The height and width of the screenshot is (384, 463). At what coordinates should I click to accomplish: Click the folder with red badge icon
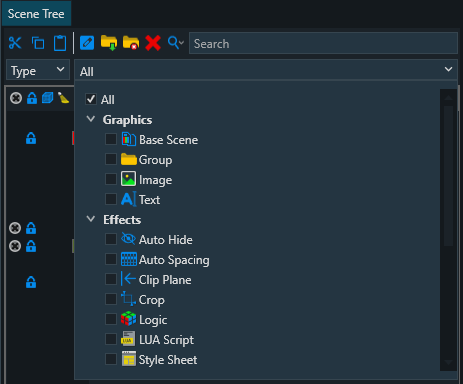pyautogui.click(x=131, y=43)
